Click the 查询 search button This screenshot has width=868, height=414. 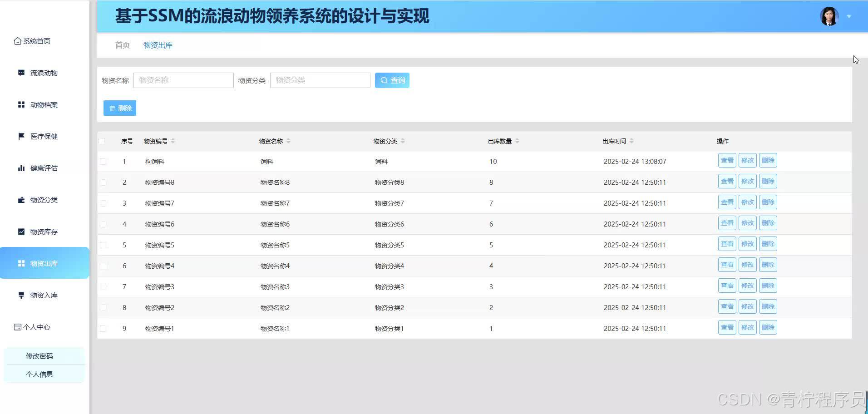point(391,80)
